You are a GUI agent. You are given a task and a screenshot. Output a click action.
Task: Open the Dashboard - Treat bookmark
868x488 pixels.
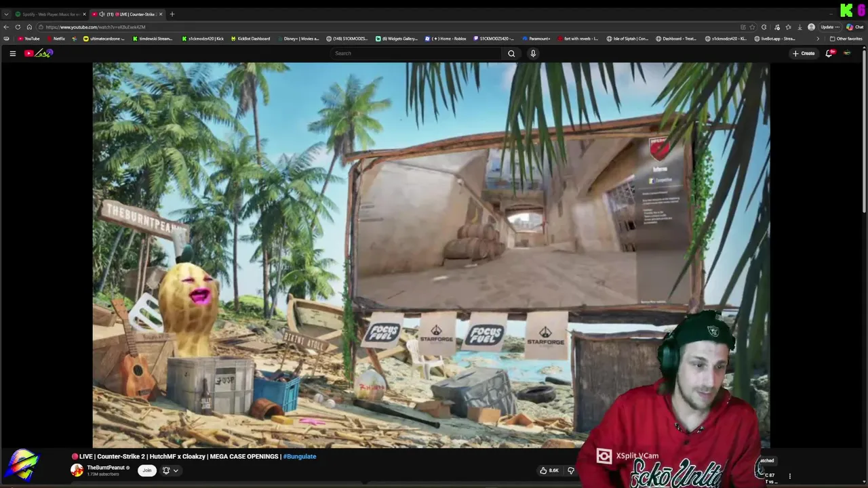tap(676, 39)
